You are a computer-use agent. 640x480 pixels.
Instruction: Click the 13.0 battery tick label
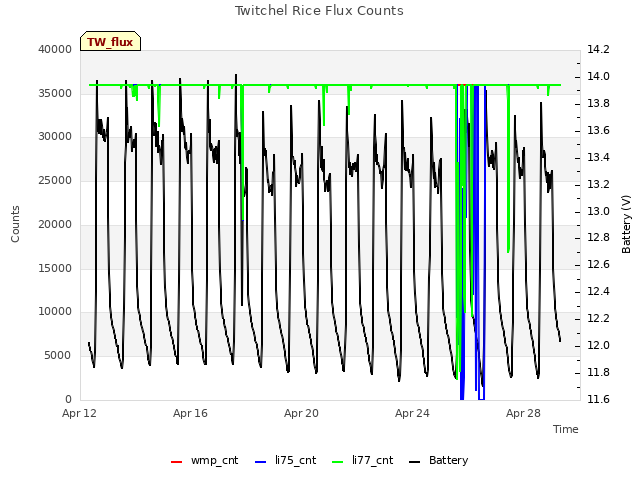[598, 211]
